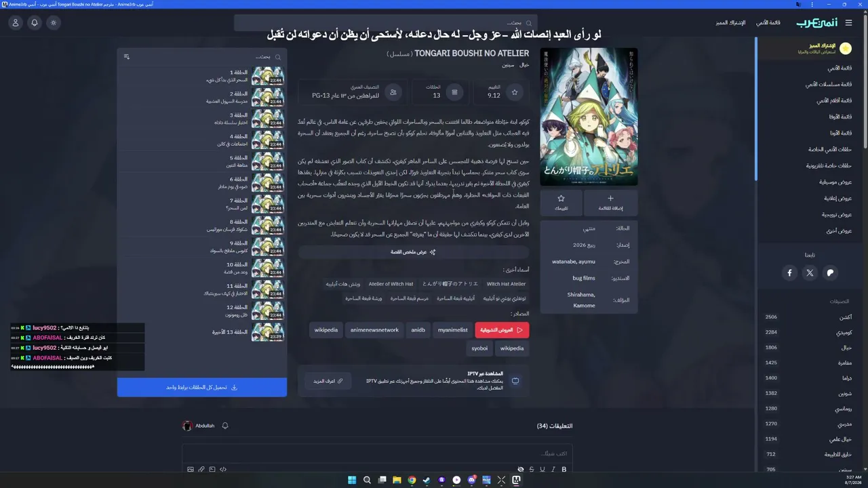868x488 pixels.
Task: Expand the story summary button عرض ملخص القصة
Action: [414, 252]
